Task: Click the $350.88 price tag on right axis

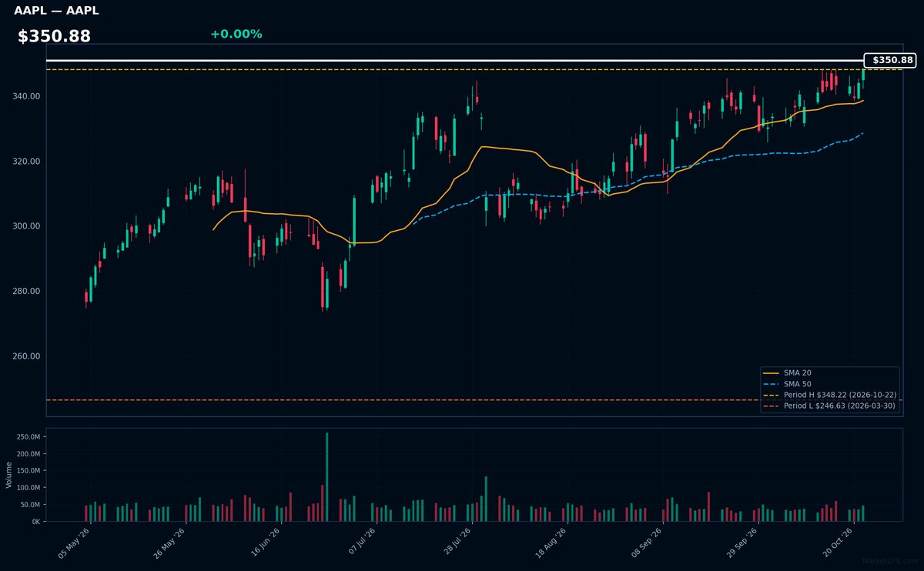Action: [x=890, y=60]
